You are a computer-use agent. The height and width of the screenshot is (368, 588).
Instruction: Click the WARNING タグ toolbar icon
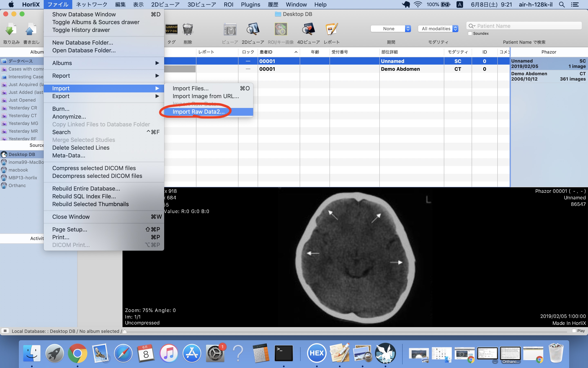coord(171,29)
